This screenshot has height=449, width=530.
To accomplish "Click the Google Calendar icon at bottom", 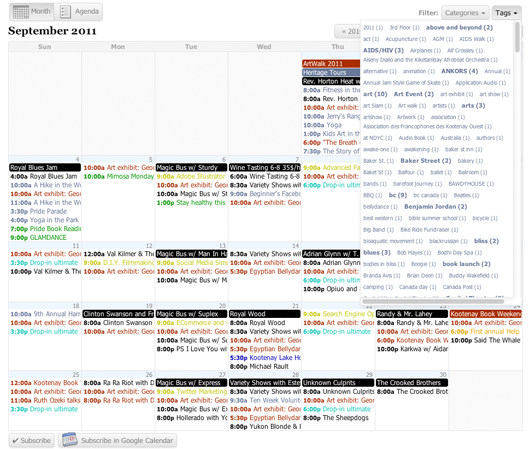I will pos(70,440).
